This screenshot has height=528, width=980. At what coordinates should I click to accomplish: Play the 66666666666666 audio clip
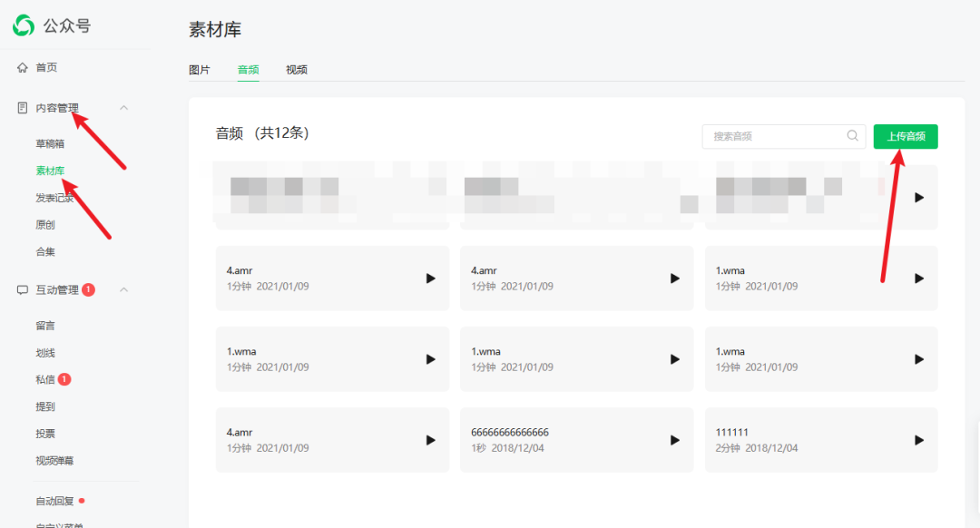[674, 440]
